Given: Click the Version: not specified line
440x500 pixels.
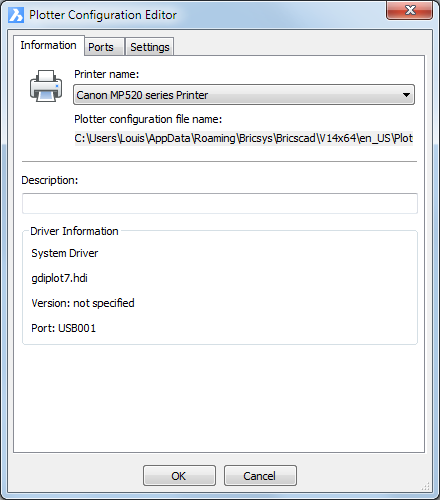Looking at the screenshot, I should 83,303.
